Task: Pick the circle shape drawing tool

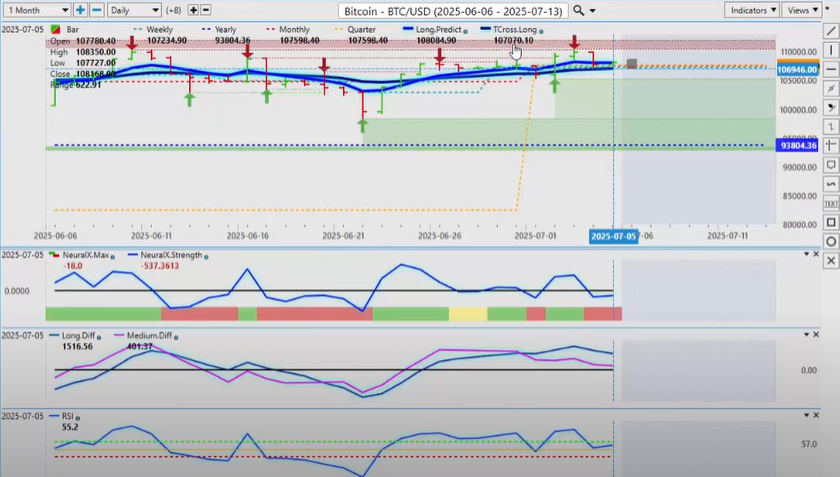Action: click(x=831, y=242)
